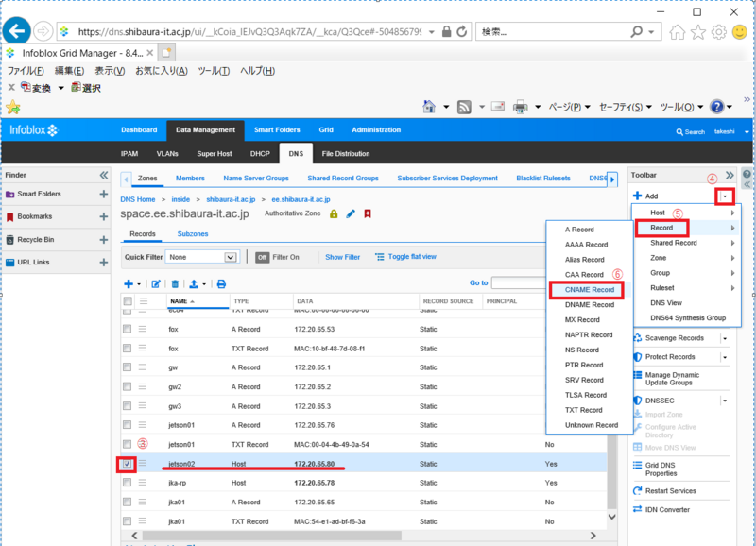Screen dimensions: 756x546
Task: Select CNAME Record from submenu
Action: [589, 290]
